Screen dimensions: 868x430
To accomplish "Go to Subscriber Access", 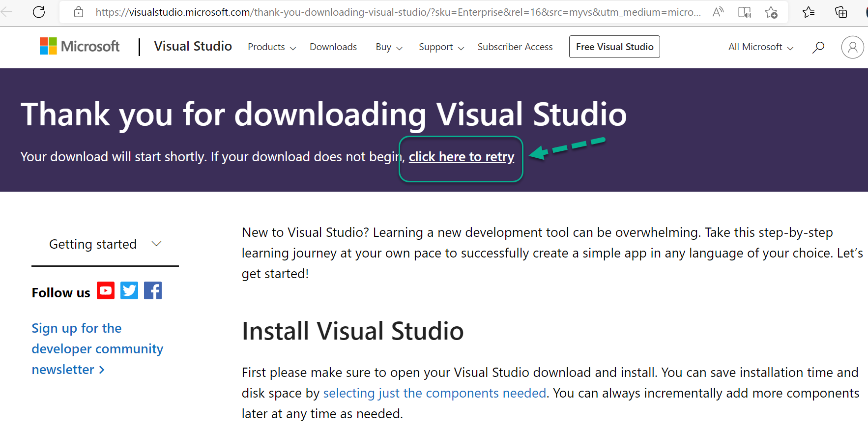I will click(x=515, y=47).
